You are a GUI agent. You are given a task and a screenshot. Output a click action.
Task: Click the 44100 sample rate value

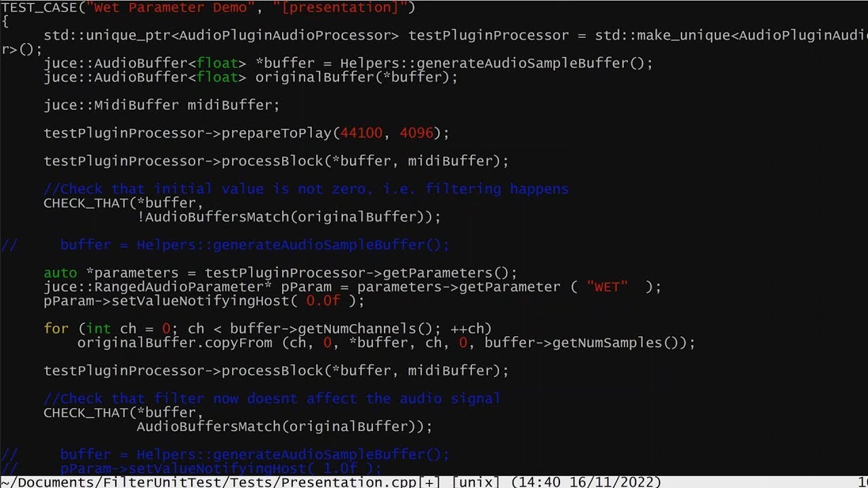point(361,133)
